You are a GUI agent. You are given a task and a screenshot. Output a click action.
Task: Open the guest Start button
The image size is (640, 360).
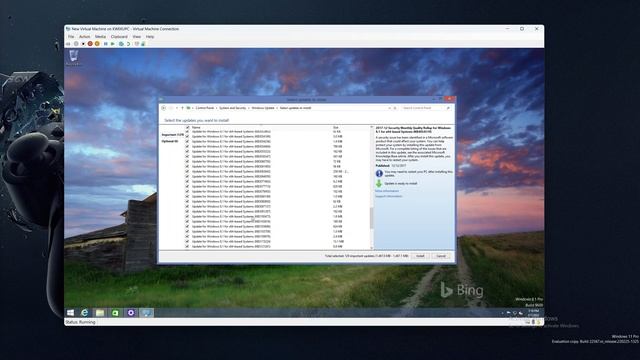click(70, 313)
